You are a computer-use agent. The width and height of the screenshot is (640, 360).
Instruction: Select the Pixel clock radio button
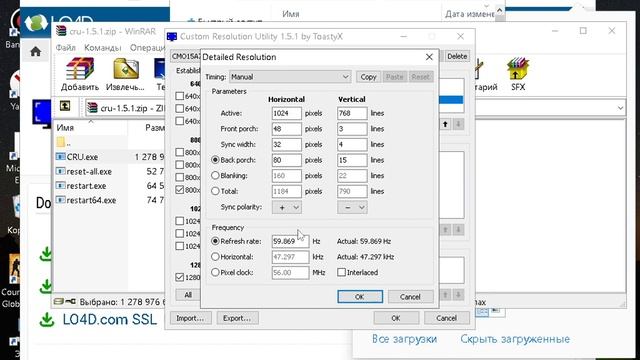click(215, 272)
